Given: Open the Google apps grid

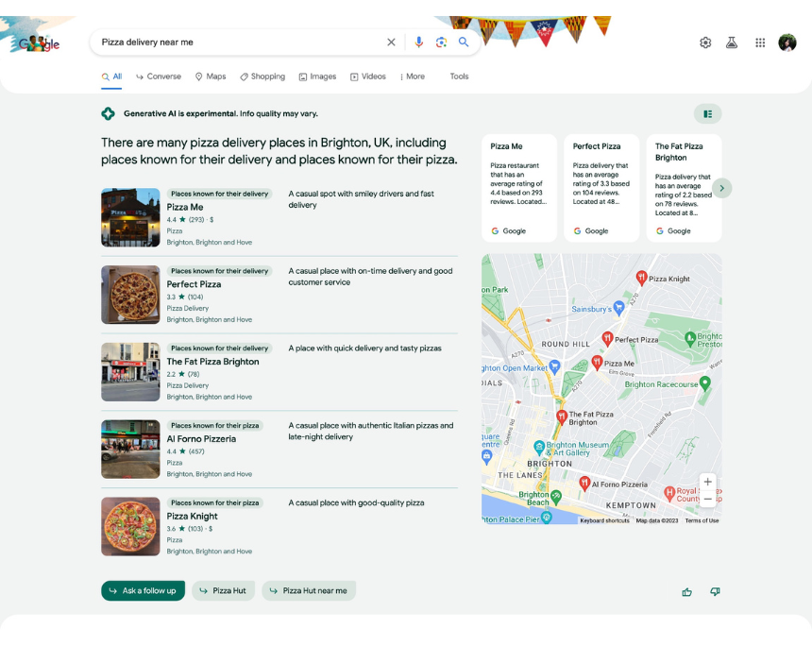Looking at the screenshot, I should click(760, 42).
